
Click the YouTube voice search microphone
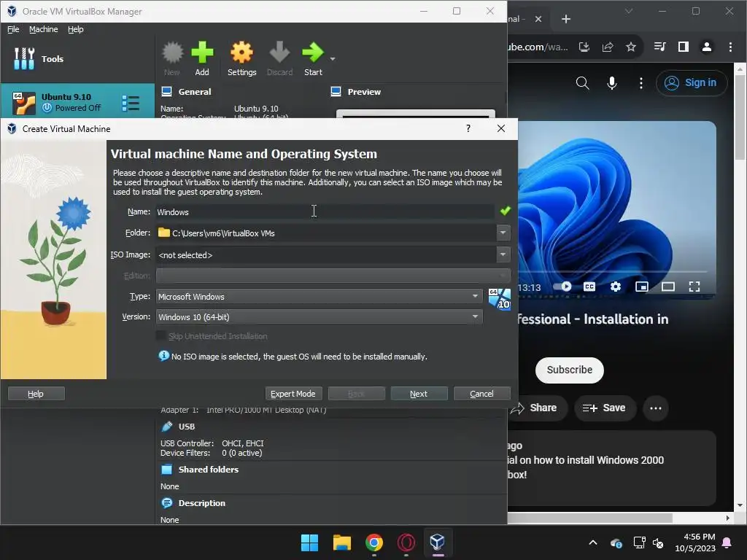tap(612, 83)
